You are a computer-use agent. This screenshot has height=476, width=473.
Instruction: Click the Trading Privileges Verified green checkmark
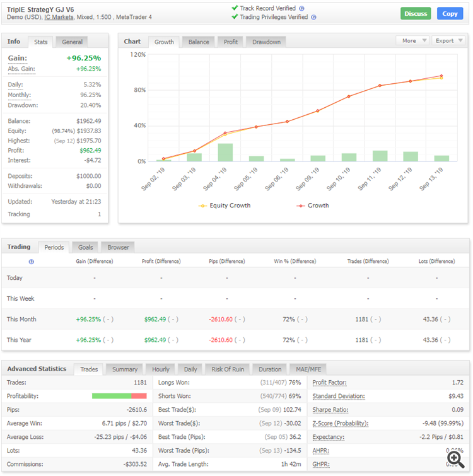pyautogui.click(x=235, y=16)
